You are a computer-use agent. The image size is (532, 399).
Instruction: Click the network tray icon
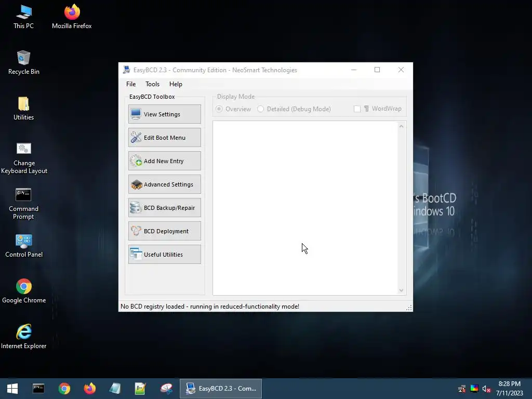point(462,389)
